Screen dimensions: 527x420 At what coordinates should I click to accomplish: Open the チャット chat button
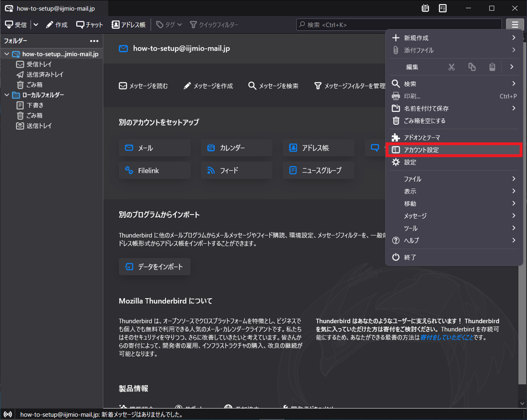coord(89,25)
